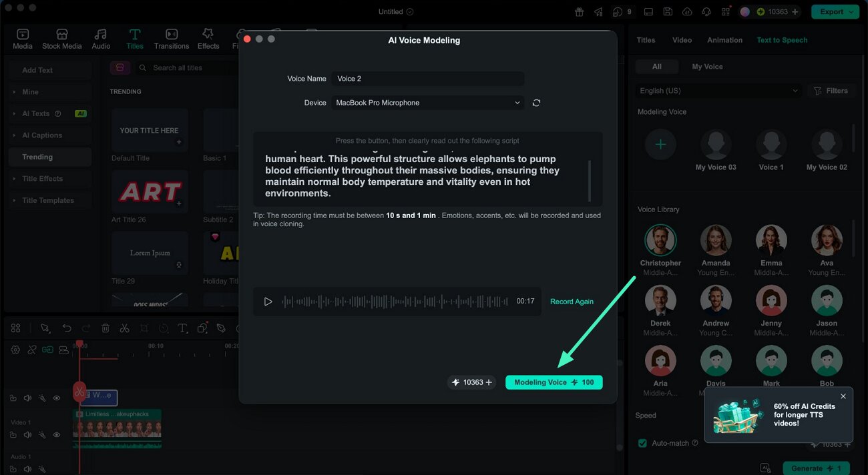Select the Amanda voice
Viewport: 868px width, 475px height.
click(716, 250)
